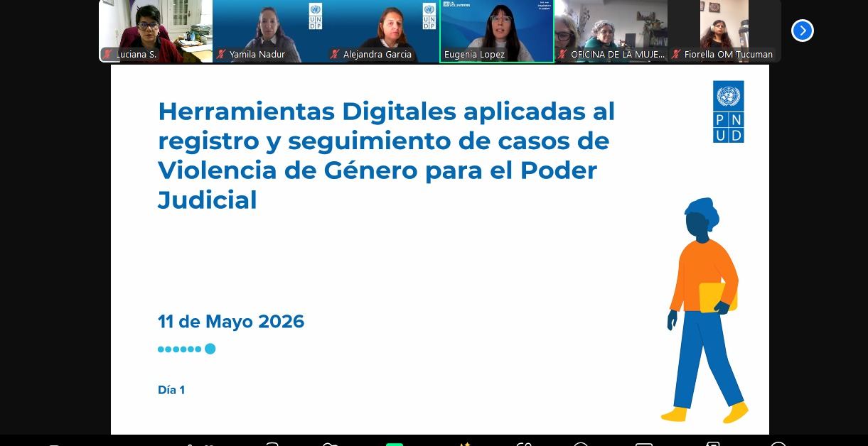Select the OFICINA DE LA MUJE video tile

click(x=611, y=31)
